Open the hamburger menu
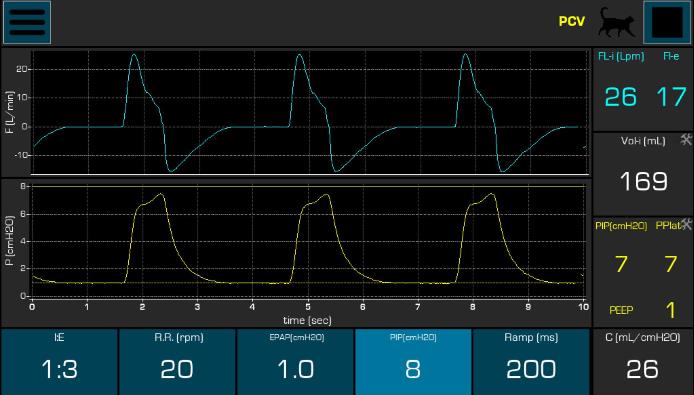The image size is (694, 395). coord(27,23)
